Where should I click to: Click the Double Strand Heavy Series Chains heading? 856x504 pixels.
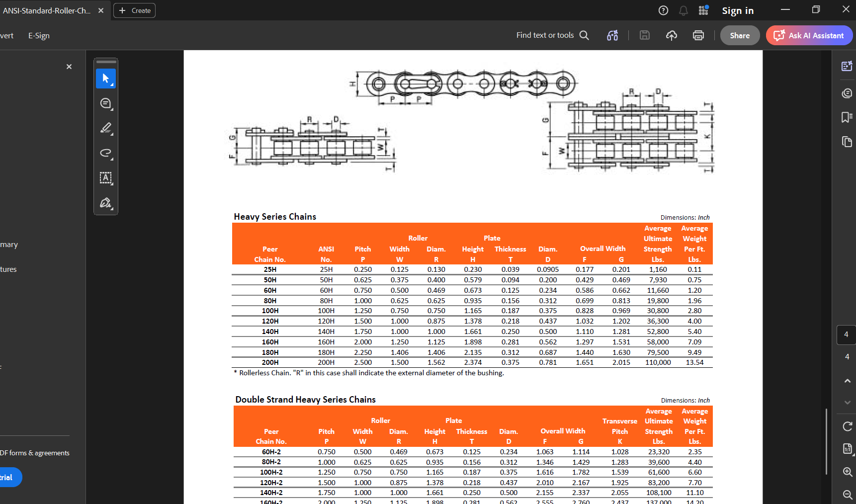pyautogui.click(x=305, y=400)
